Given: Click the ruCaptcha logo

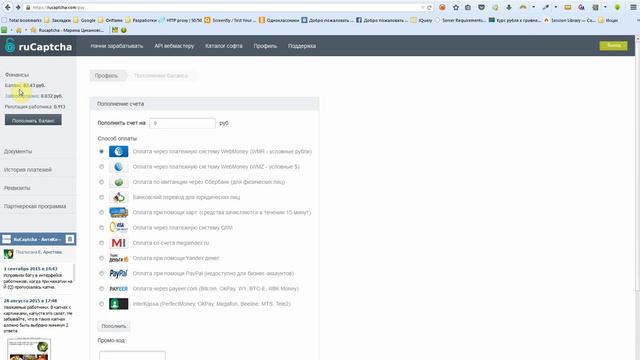Looking at the screenshot, I should [x=38, y=46].
